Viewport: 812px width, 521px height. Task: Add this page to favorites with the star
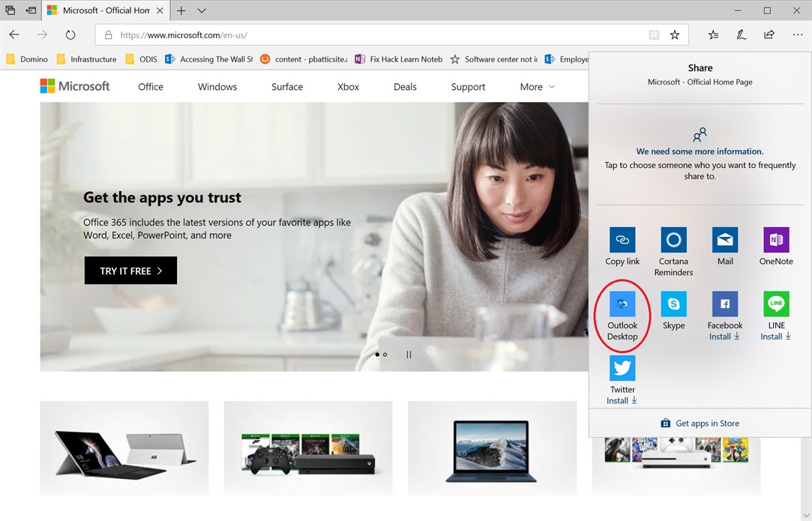click(x=673, y=34)
